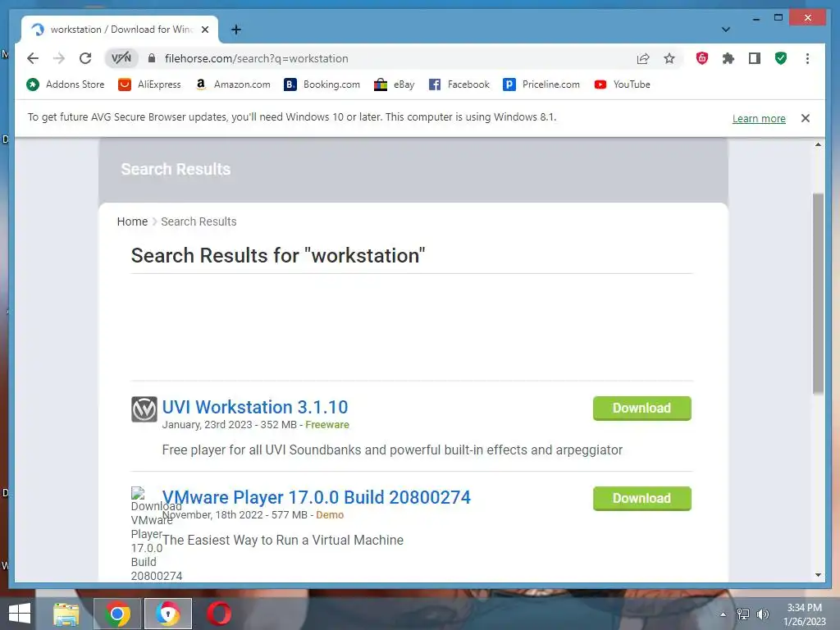Show hidden system tray icons
Screen dimensions: 840x630
723,614
